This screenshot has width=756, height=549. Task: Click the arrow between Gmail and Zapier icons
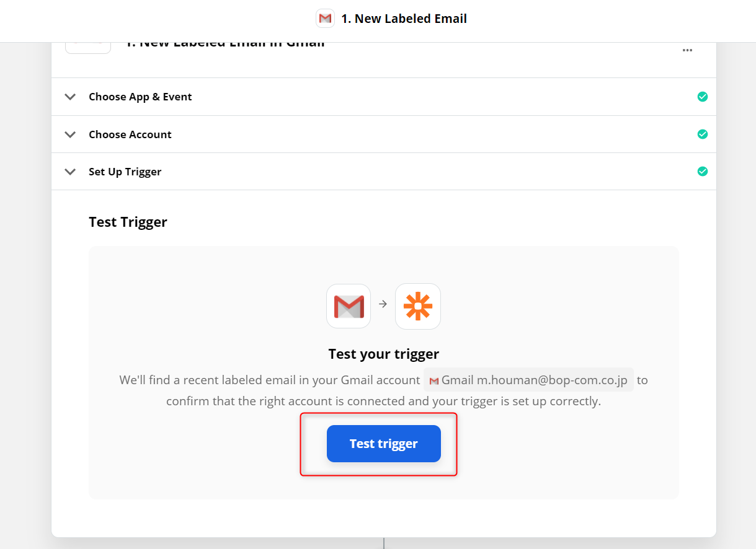tap(383, 304)
